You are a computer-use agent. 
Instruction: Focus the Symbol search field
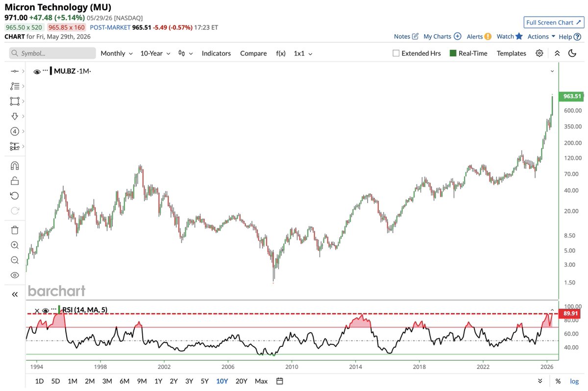[x=52, y=53]
